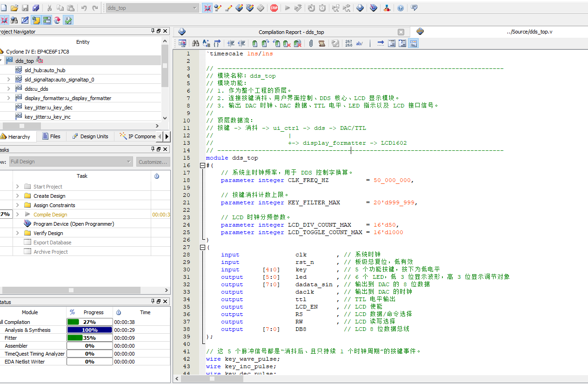Save the current file via the floppy icon
This screenshot has height=384, width=588.
[x=25, y=8]
